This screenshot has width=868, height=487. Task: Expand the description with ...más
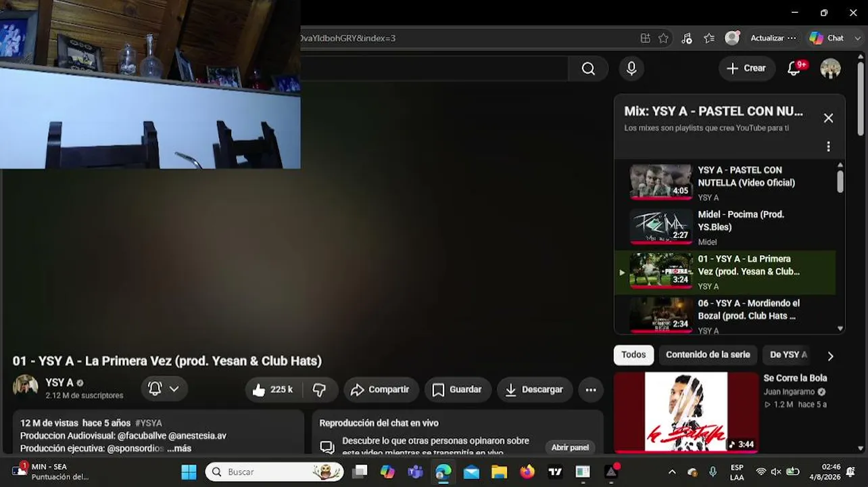click(179, 448)
